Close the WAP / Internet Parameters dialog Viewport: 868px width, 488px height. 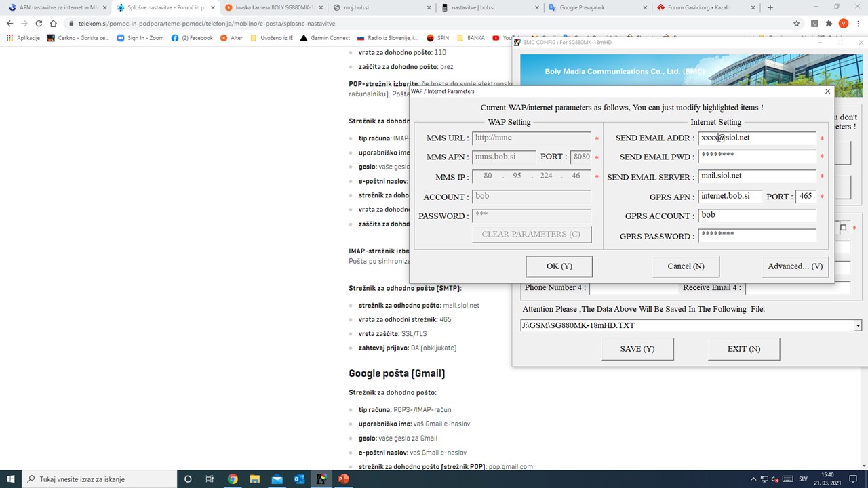click(827, 91)
